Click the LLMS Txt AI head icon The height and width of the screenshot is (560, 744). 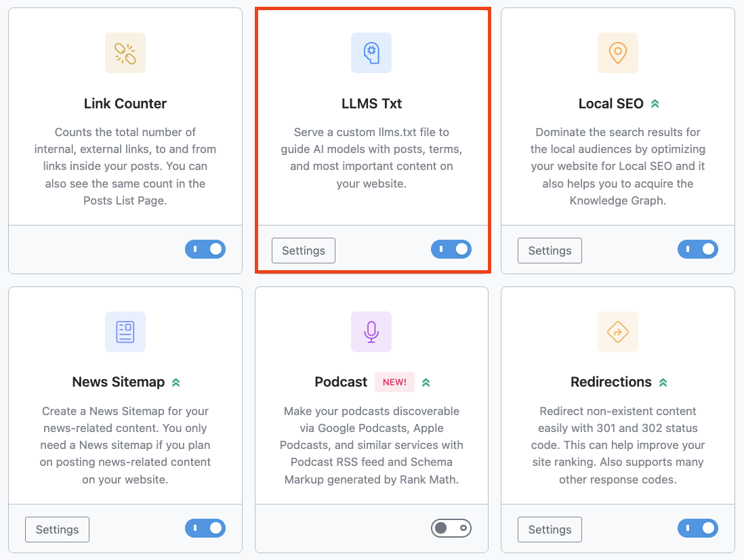coord(371,52)
